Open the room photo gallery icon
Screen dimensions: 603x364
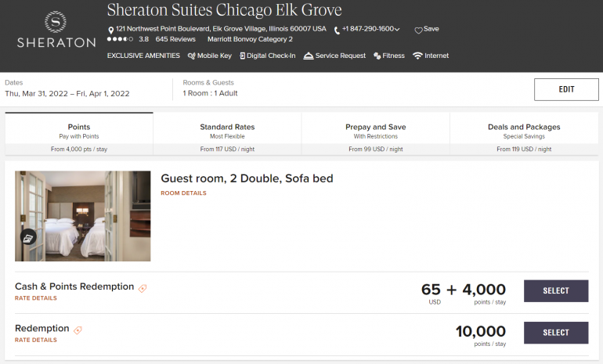click(x=28, y=237)
